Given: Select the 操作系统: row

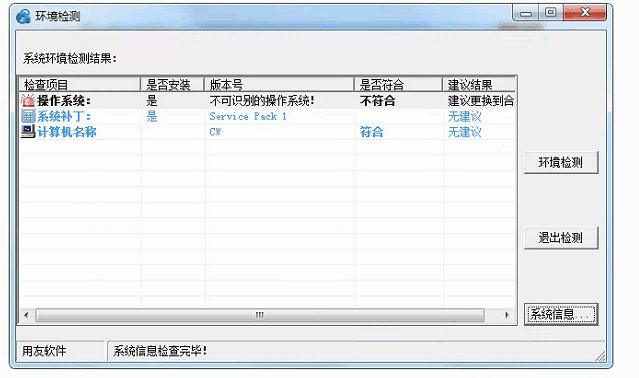Looking at the screenshot, I should click(268, 101).
